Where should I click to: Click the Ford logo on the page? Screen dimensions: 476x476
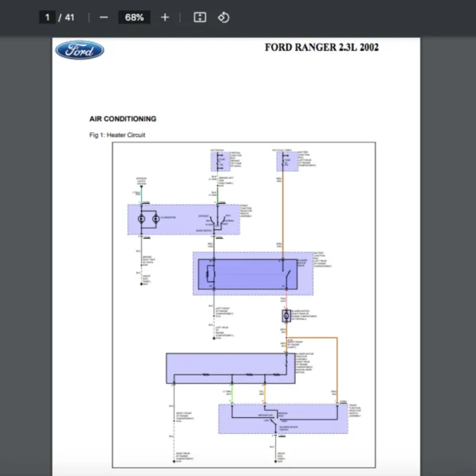(x=79, y=51)
